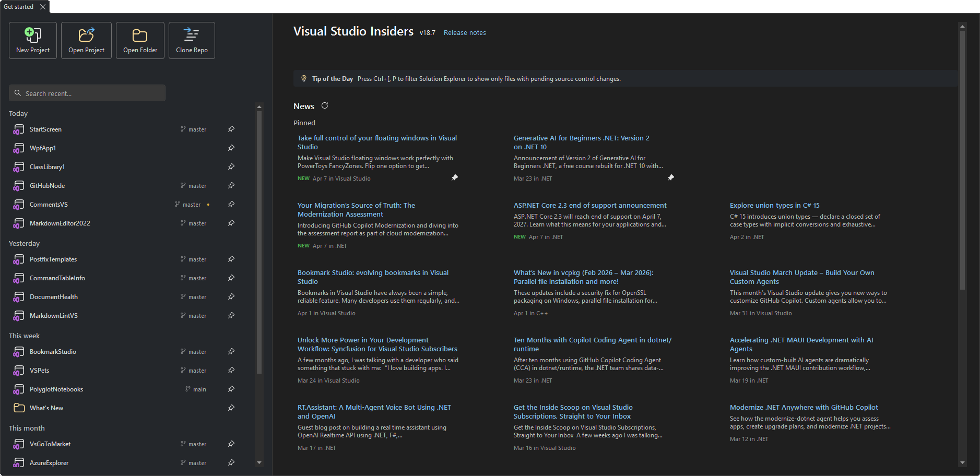
Task: Pin MarkdownLintVS to the recent list
Action: click(231, 315)
